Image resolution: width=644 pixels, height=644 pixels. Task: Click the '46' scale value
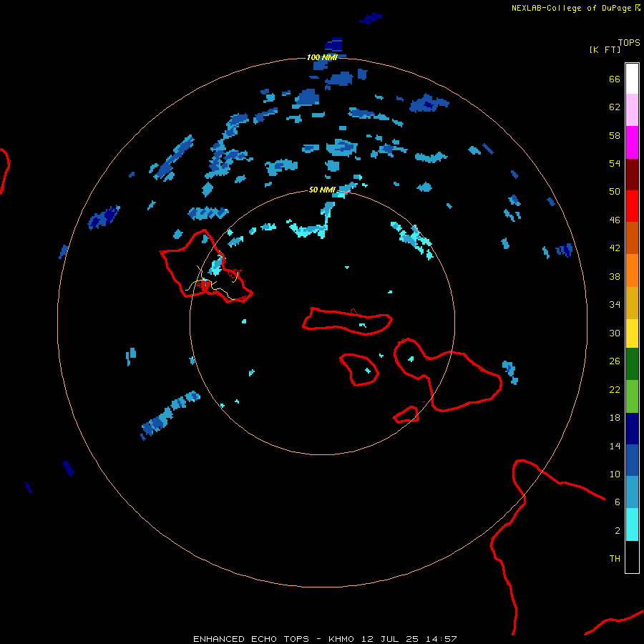(615, 220)
